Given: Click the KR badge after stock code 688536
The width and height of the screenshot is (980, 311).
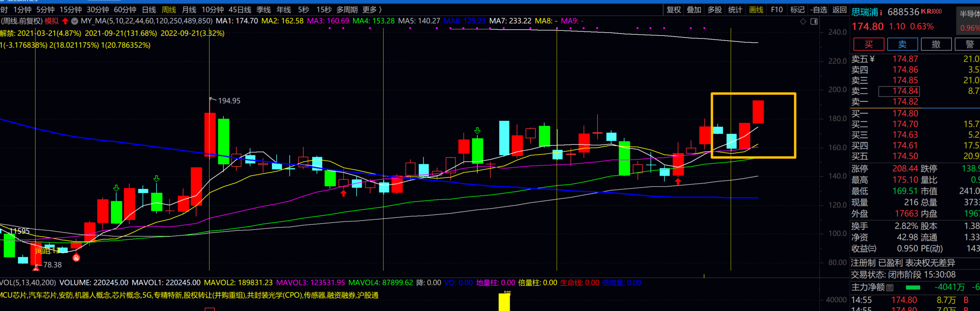Looking at the screenshot, I should click(x=931, y=11).
